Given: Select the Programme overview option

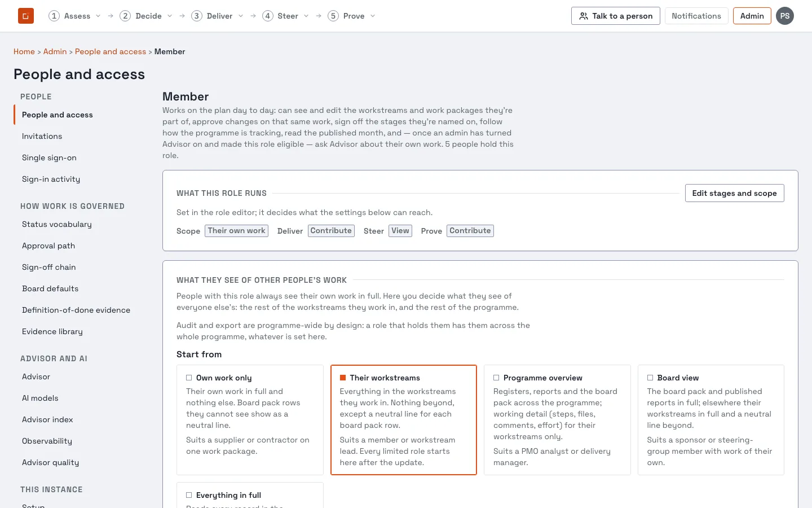Looking at the screenshot, I should coord(557,420).
